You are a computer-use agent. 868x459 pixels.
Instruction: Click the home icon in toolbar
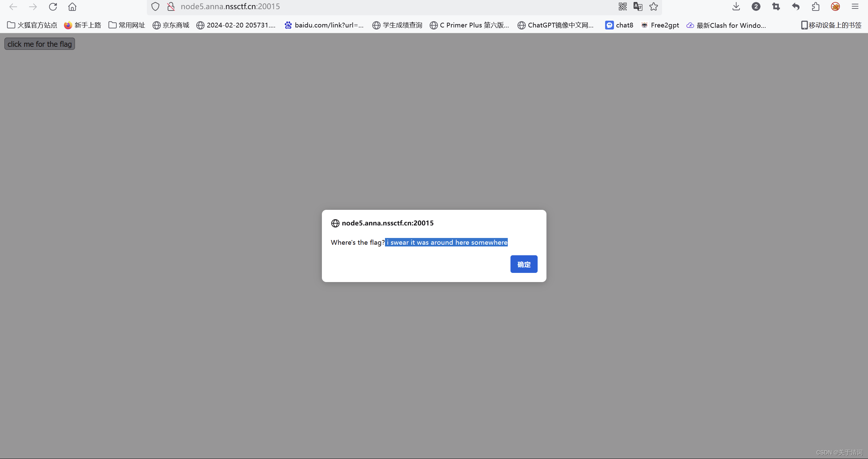coord(72,7)
